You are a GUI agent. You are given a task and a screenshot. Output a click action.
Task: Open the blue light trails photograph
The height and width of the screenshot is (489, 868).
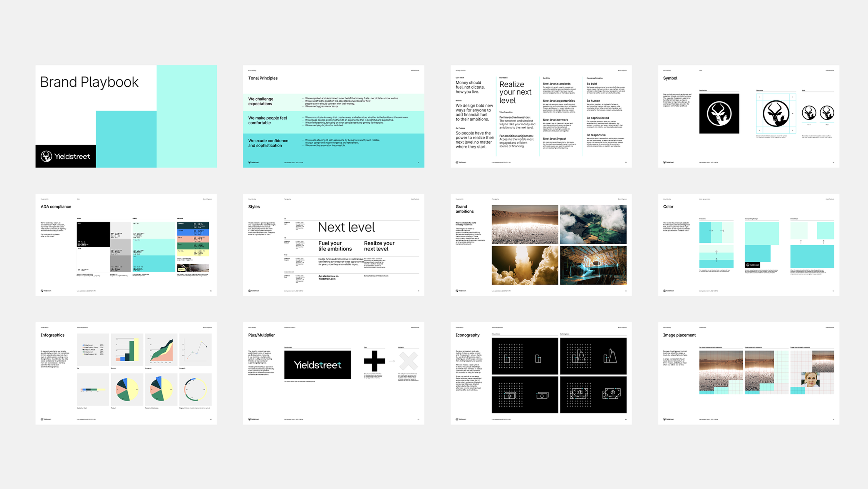[x=593, y=265]
